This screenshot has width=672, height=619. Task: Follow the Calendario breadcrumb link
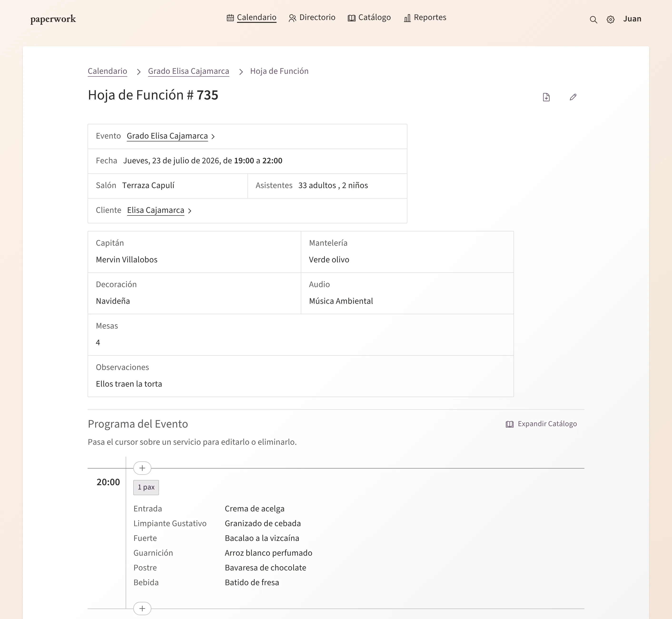tap(108, 71)
